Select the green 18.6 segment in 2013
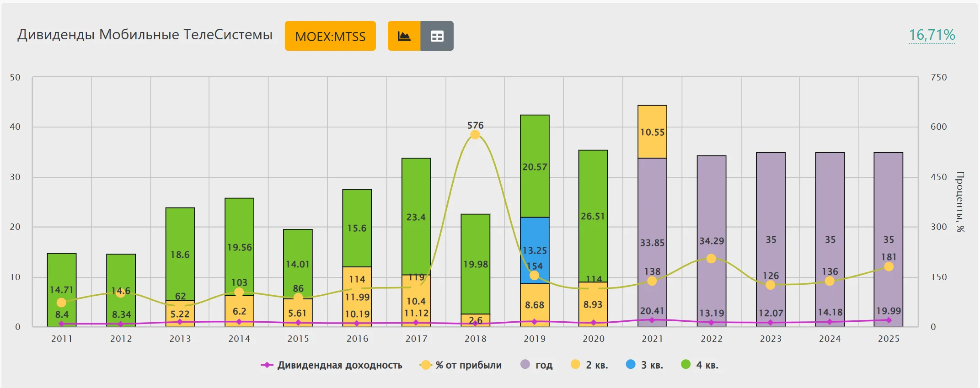The image size is (980, 388). 180,254
